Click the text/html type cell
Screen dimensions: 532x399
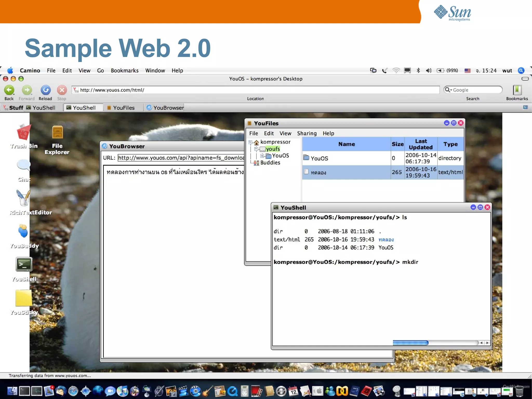coord(450,172)
